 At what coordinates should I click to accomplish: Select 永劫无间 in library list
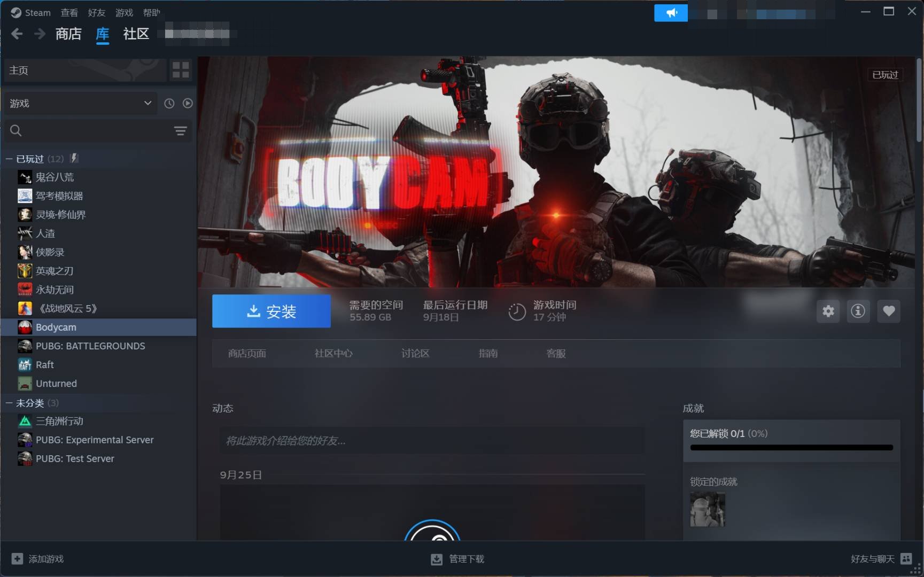coord(99,290)
